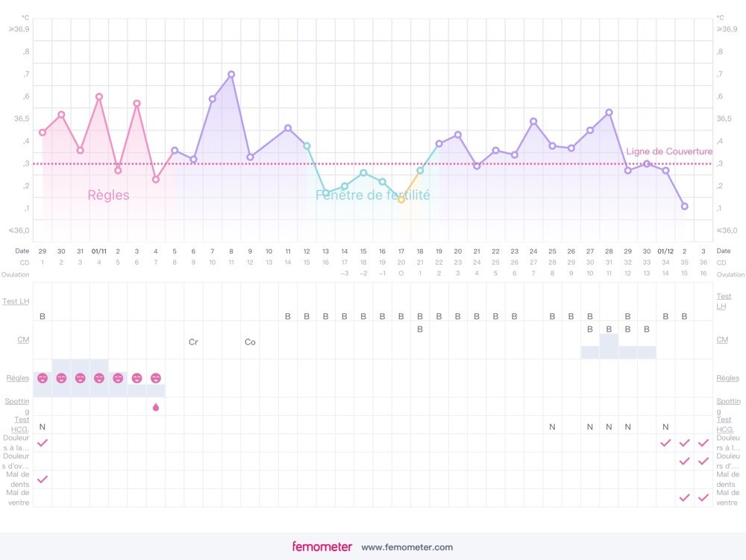This screenshot has width=746, height=560.
Task: Click the left-side Test LH row label
Action: pyautogui.click(x=19, y=301)
